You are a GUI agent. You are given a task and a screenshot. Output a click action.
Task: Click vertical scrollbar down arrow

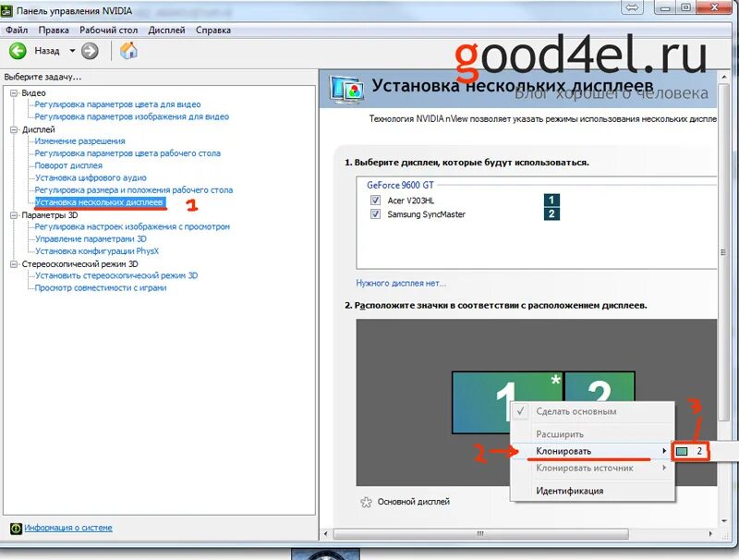point(724,521)
